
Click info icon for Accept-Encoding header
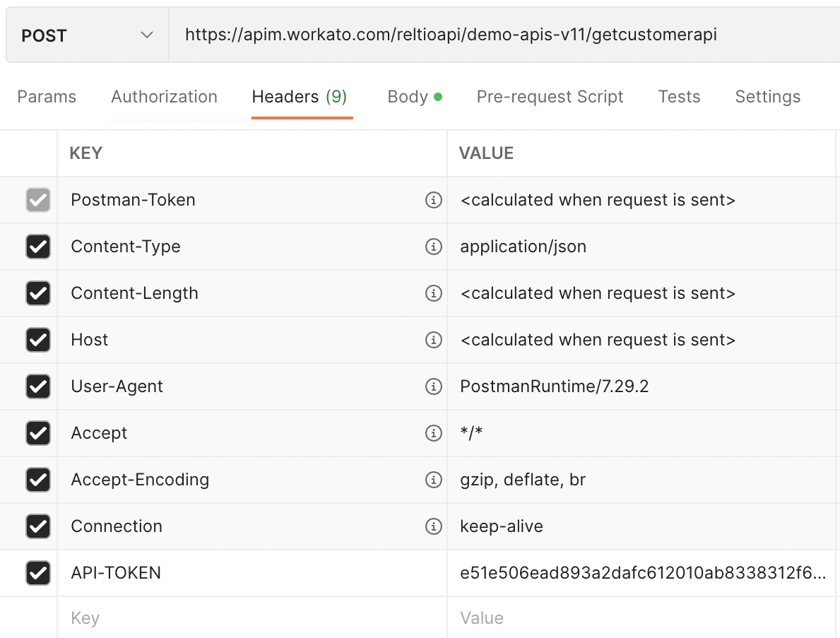433,480
